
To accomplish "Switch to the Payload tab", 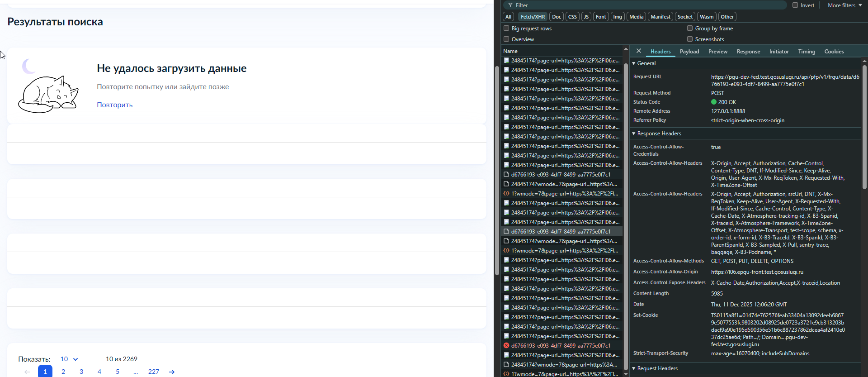I will point(689,52).
